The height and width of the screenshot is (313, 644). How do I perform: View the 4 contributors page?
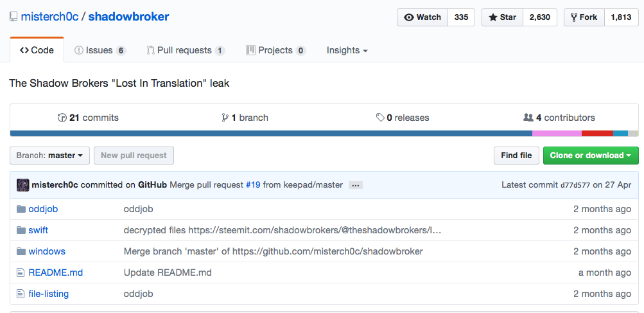tap(559, 118)
